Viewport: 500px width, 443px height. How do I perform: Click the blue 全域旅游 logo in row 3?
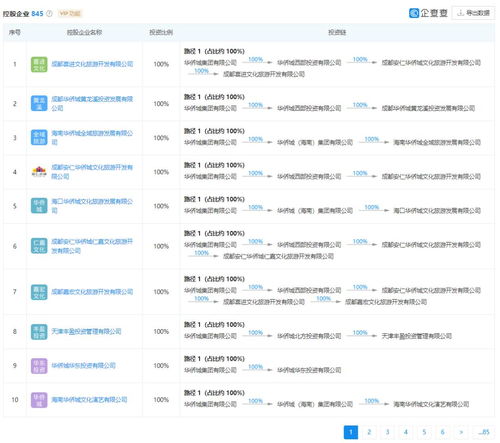point(39,138)
